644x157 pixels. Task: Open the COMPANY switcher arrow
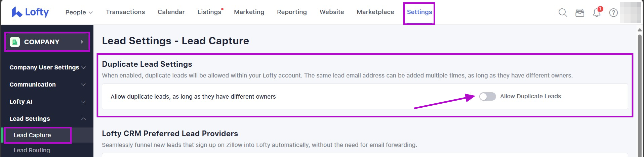[x=82, y=42]
